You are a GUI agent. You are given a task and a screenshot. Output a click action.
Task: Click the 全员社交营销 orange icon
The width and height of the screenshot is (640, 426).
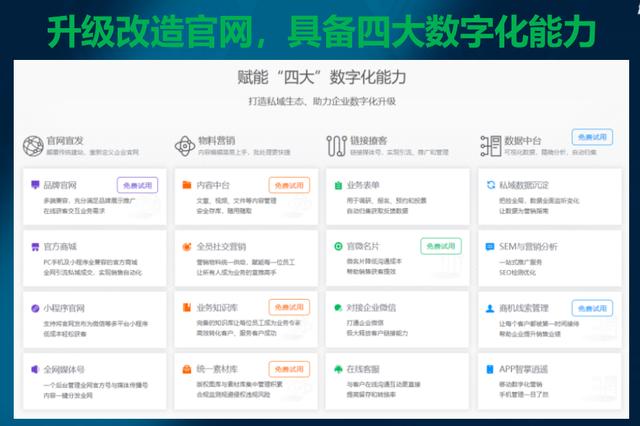(x=185, y=246)
